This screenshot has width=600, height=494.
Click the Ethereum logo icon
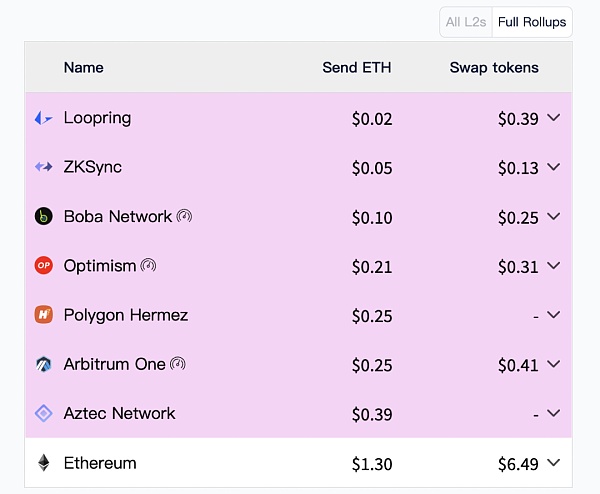pyautogui.click(x=43, y=463)
